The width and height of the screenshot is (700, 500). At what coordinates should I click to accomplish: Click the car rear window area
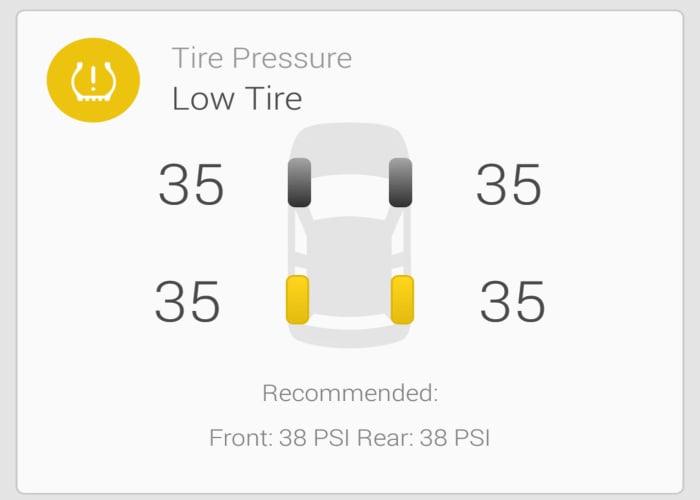coord(350,315)
